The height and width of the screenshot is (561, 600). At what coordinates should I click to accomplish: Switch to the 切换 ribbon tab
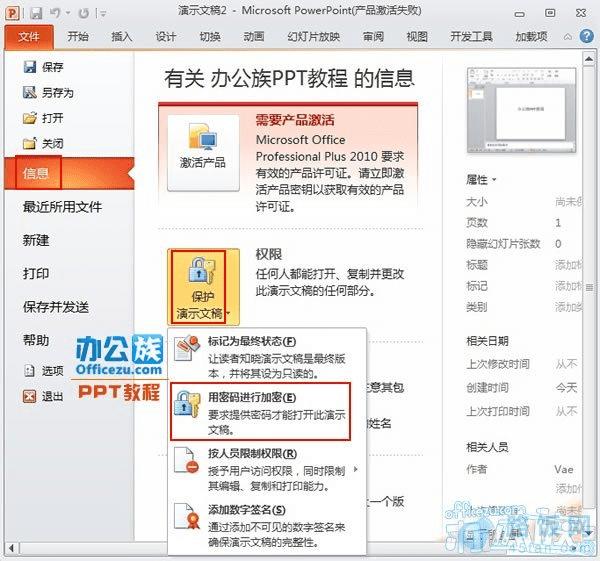click(210, 37)
